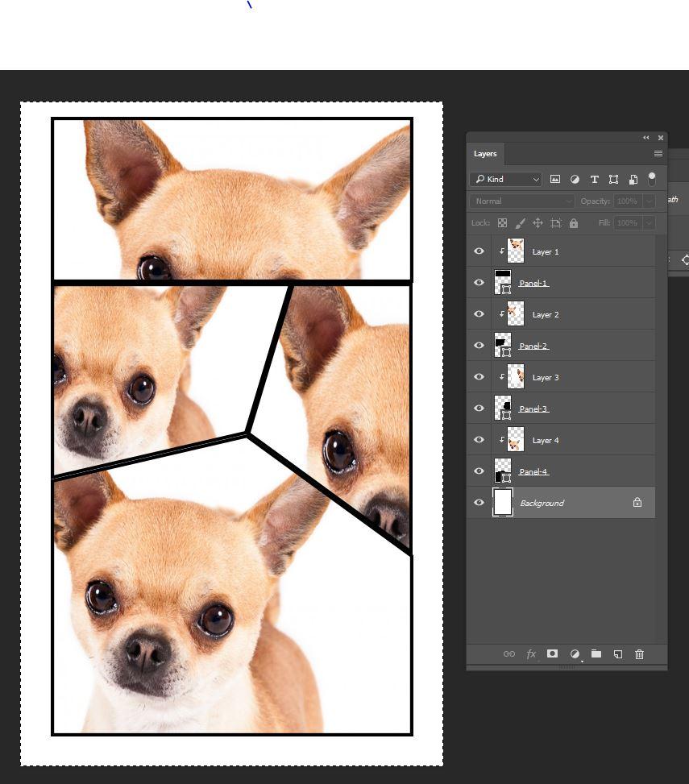
Task: Click Fill value field
Action: tap(628, 223)
